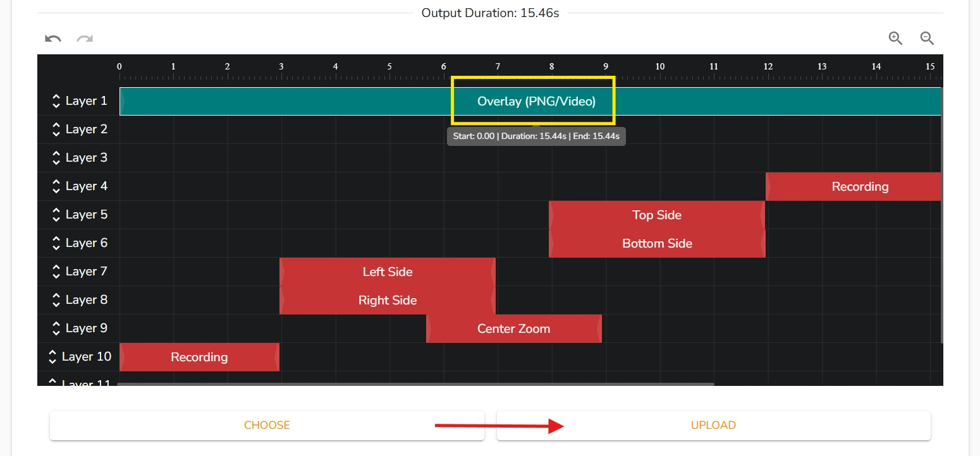Reorder Layer 1 using its up-down arrows

56,101
